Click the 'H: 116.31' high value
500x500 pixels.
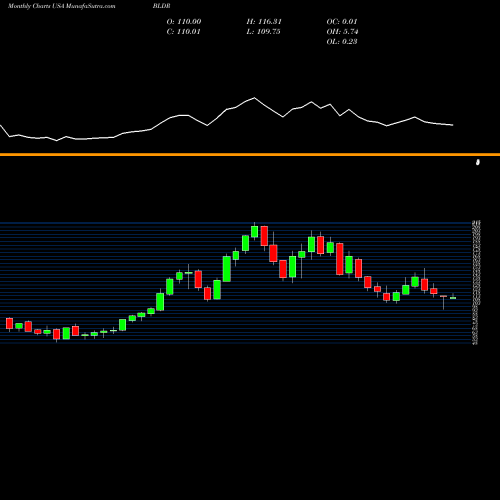tap(264, 22)
